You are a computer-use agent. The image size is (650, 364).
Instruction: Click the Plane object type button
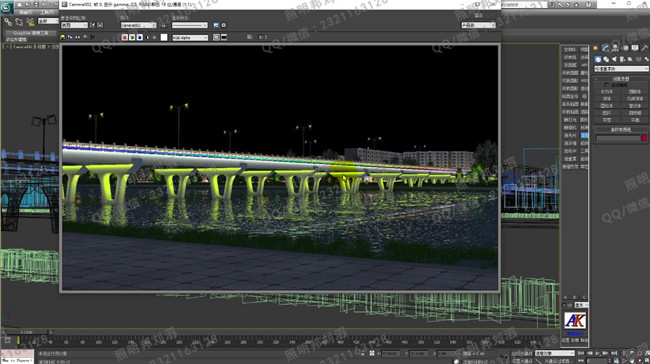pos(635,120)
